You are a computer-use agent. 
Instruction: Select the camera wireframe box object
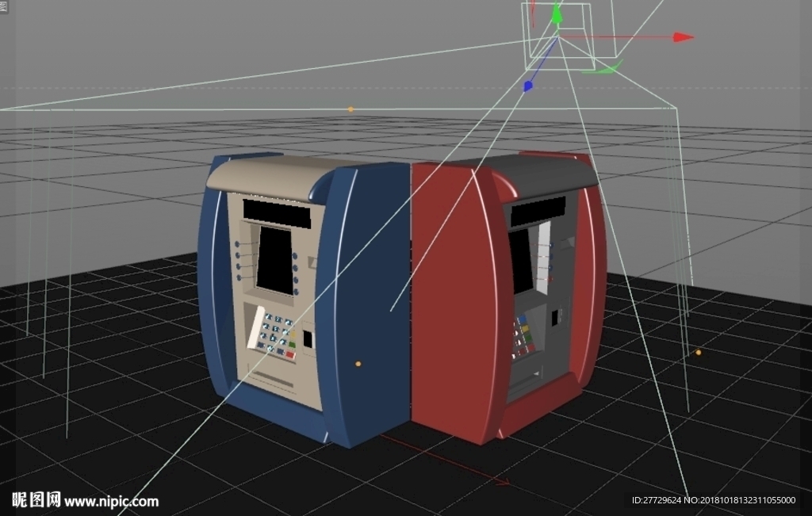(x=569, y=35)
